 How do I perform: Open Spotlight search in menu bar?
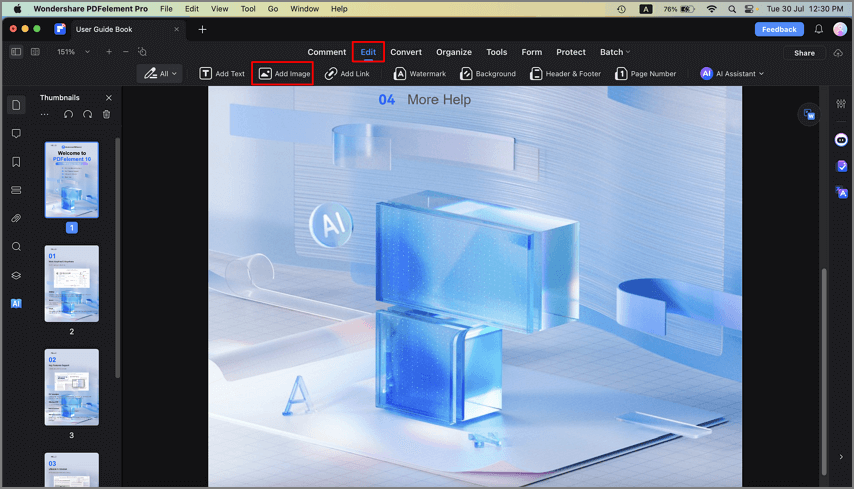[731, 9]
